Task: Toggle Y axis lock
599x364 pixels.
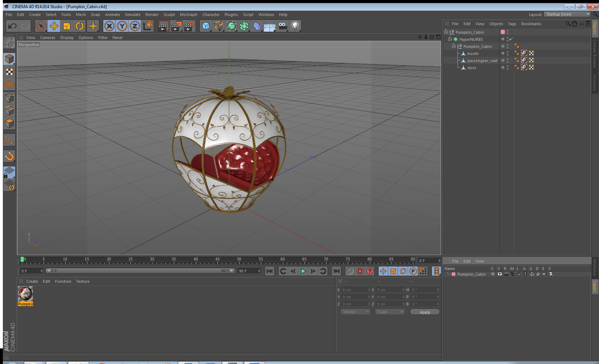Action: (122, 26)
